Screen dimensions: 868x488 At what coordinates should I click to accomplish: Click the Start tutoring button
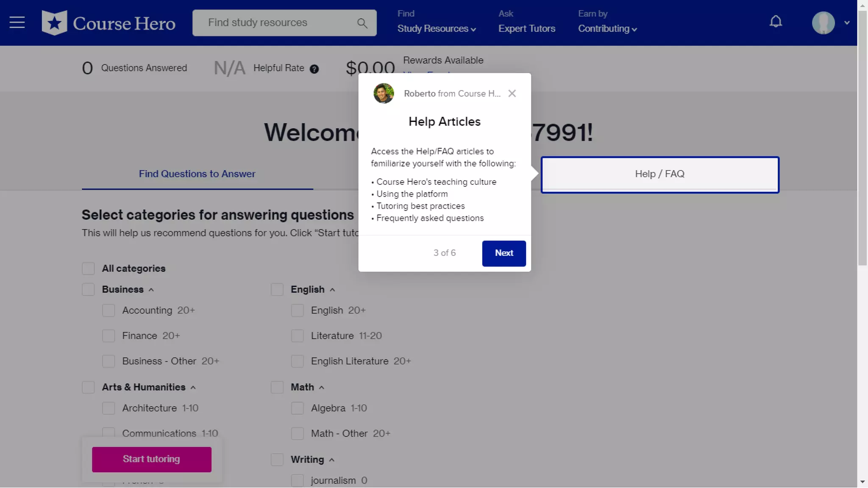click(x=151, y=459)
